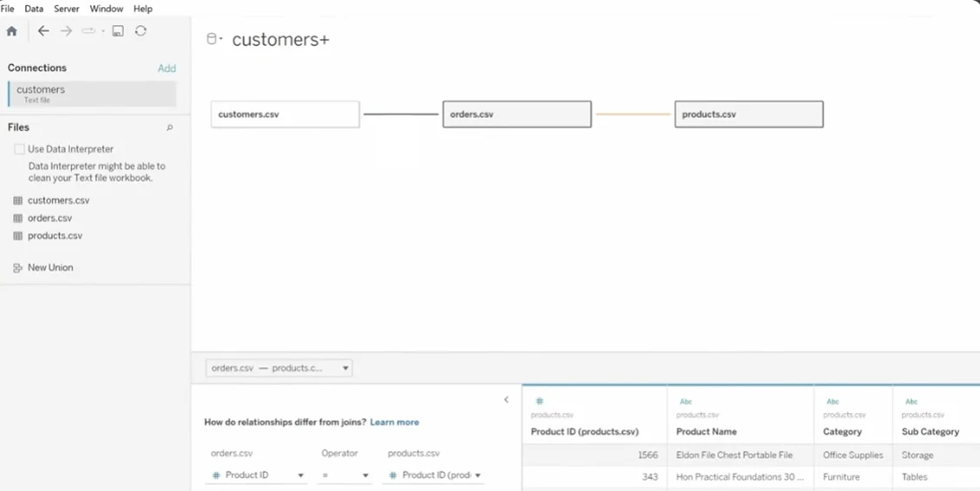Click the Category column header
Image resolution: width=980 pixels, height=491 pixels.
pos(842,432)
